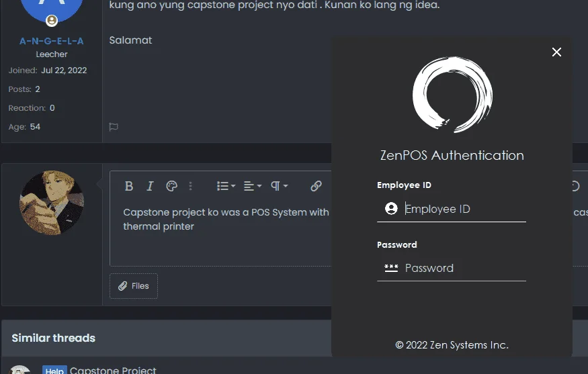This screenshot has width=588, height=374.
Task: Expand the paragraph format dropdown
Action: pyautogui.click(x=279, y=186)
